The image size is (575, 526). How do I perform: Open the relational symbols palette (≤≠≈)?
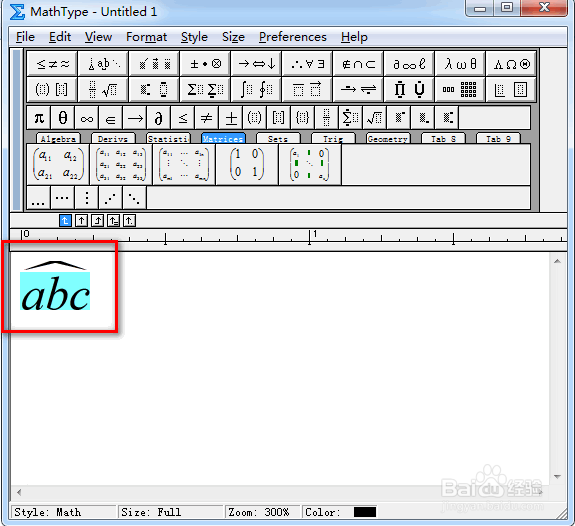tap(52, 64)
